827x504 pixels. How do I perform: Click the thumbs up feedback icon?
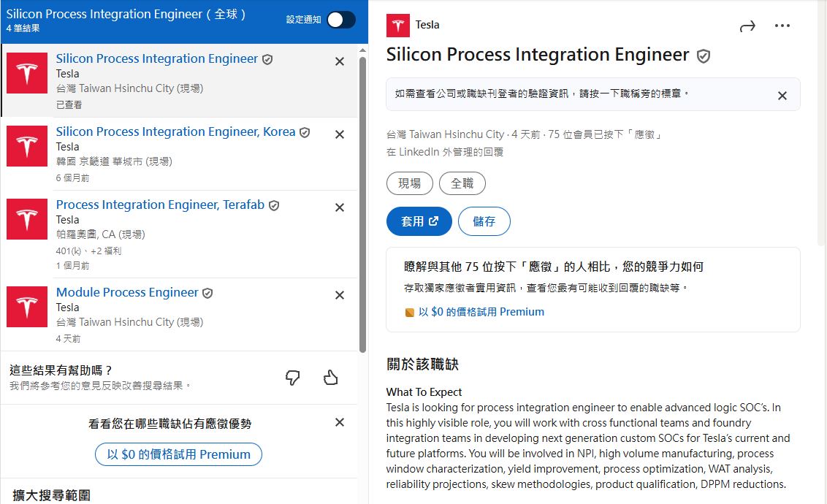[x=331, y=377]
